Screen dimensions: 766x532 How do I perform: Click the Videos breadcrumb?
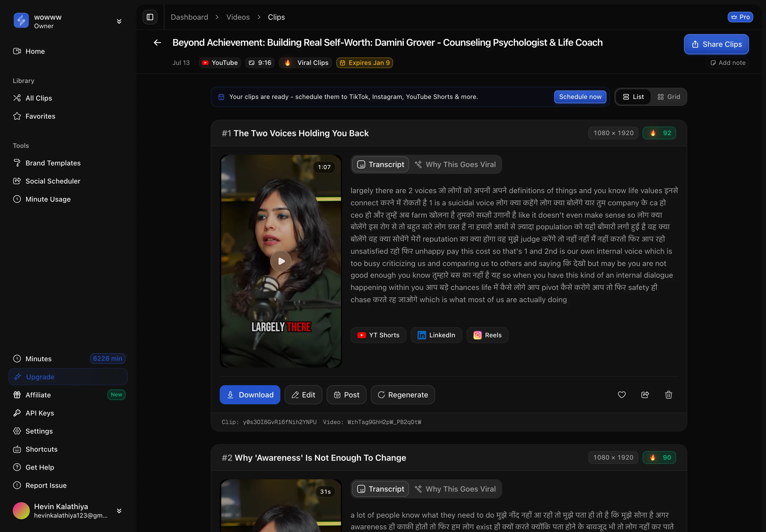[x=238, y=17]
